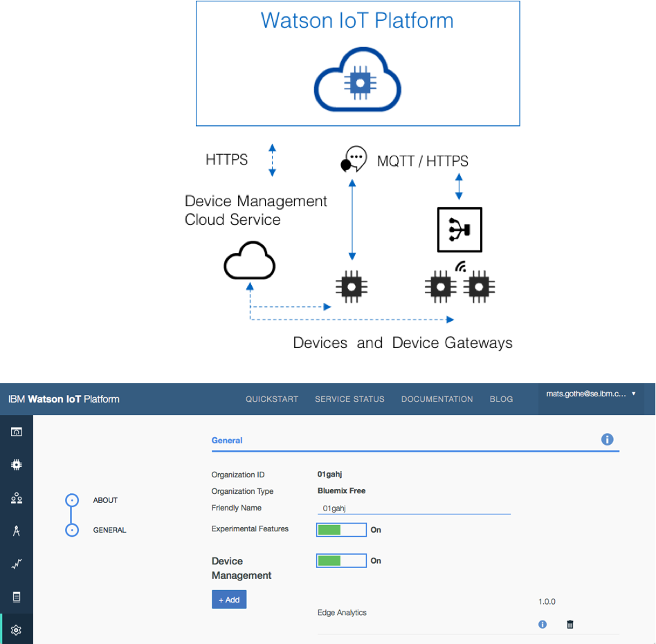Jump to the GENERAL section
The image size is (656, 644).
pos(109,530)
